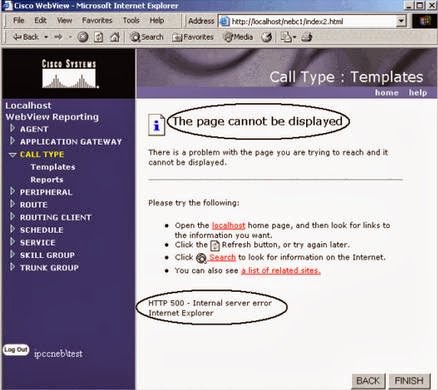Open the Back button history dropdown arrow
The width and height of the screenshot is (438, 390).
[x=46, y=37]
